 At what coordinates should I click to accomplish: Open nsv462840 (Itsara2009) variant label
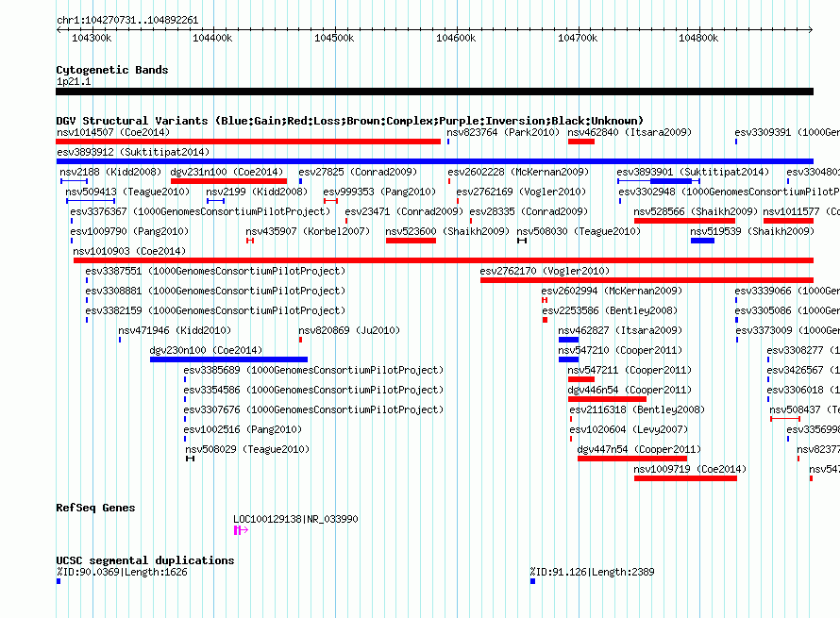pos(630,132)
